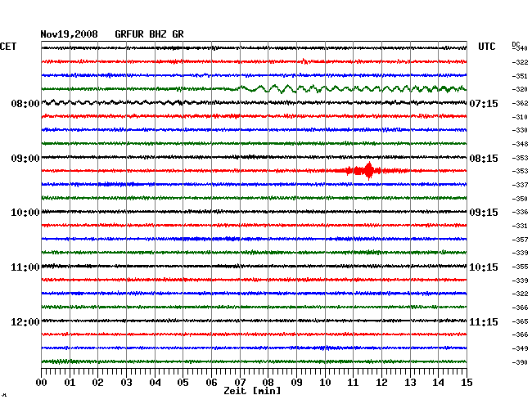Viewport: 532px width, 404px height.
Task: Click the 08:15 UTC time label
Action: pyautogui.click(x=484, y=159)
